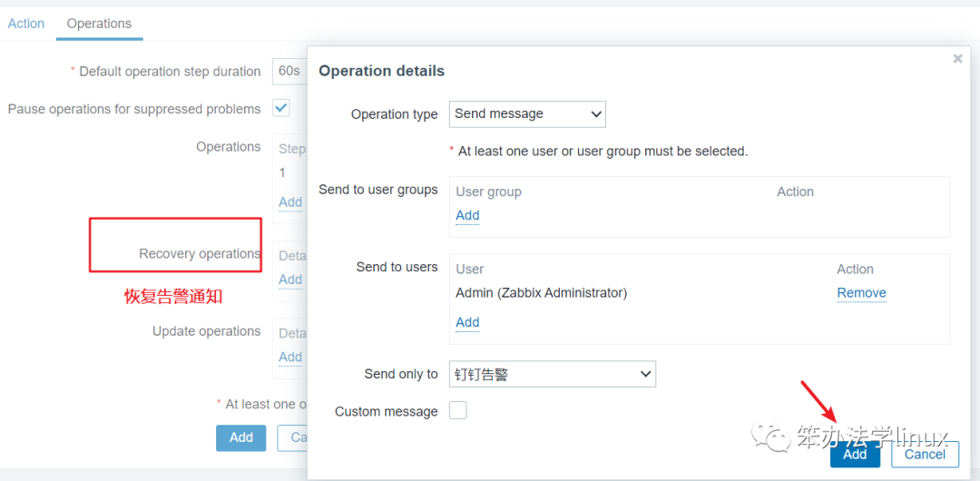The height and width of the screenshot is (481, 980).
Task: Click the Operation details dialog title
Action: point(381,71)
